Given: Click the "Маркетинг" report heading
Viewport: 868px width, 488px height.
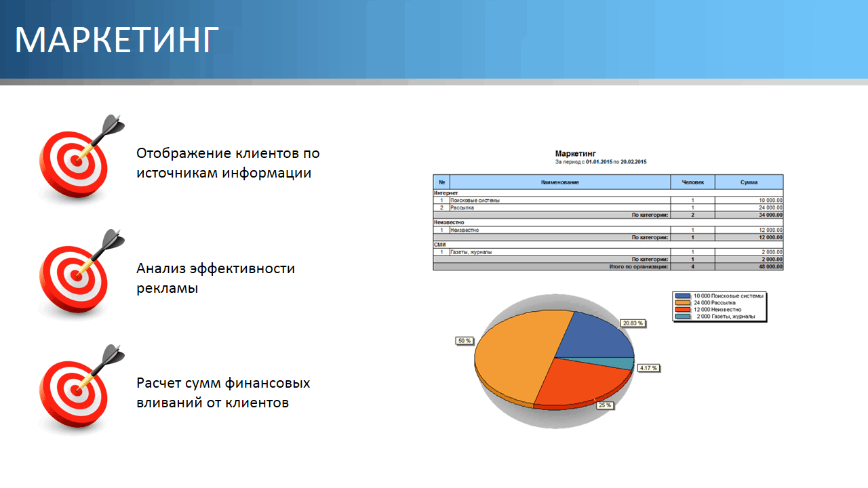Looking at the screenshot, I should point(575,155).
